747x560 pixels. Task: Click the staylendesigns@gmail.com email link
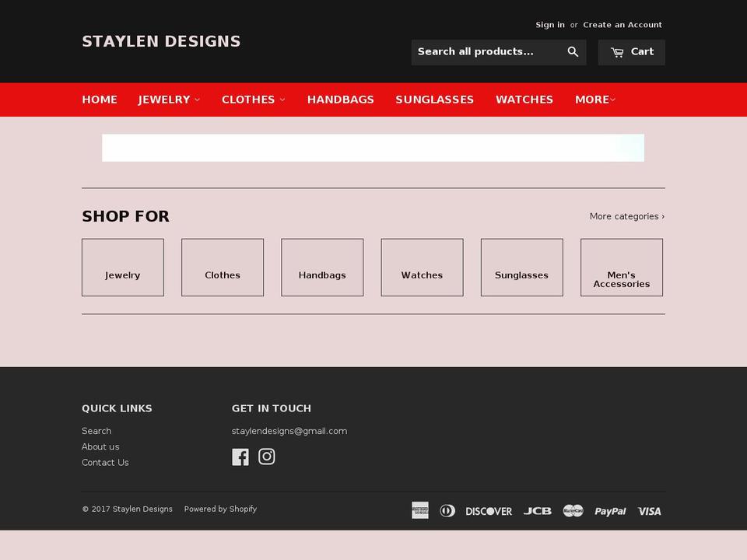289,431
